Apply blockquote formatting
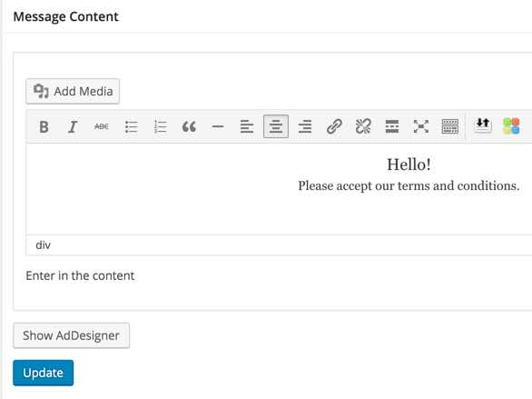 click(x=189, y=127)
